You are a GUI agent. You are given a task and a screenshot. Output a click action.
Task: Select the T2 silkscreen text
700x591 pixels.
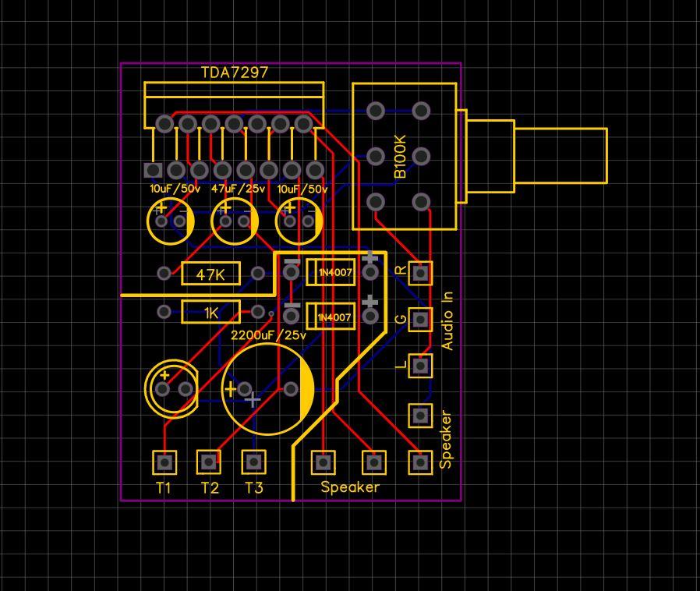(210, 487)
